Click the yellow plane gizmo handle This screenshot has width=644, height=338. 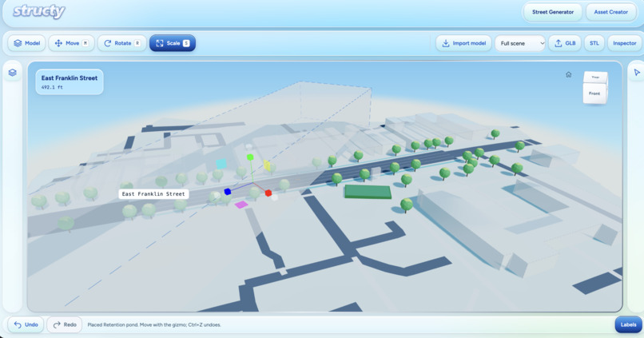267,165
